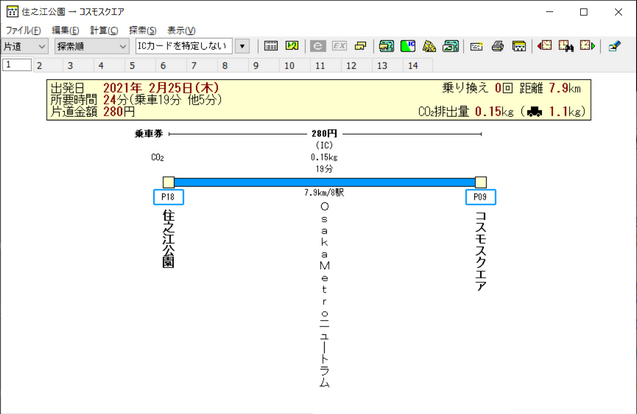Select route tab 5
The image size is (637, 414).
pos(140,65)
